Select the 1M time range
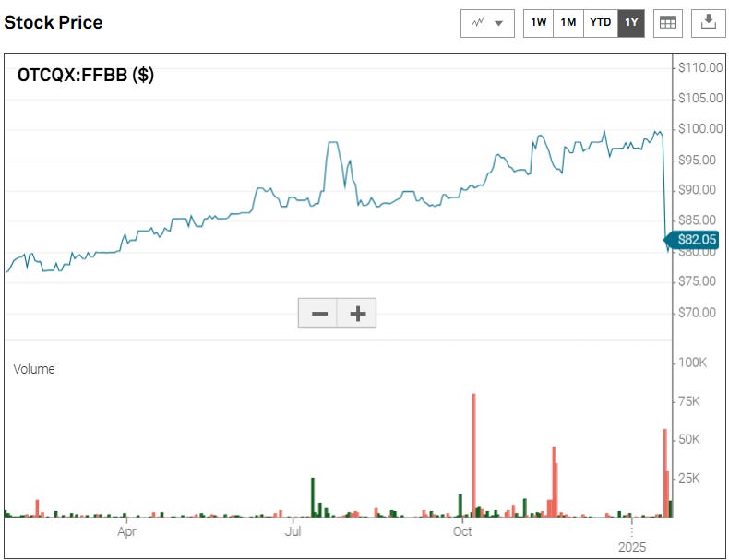 (x=568, y=23)
